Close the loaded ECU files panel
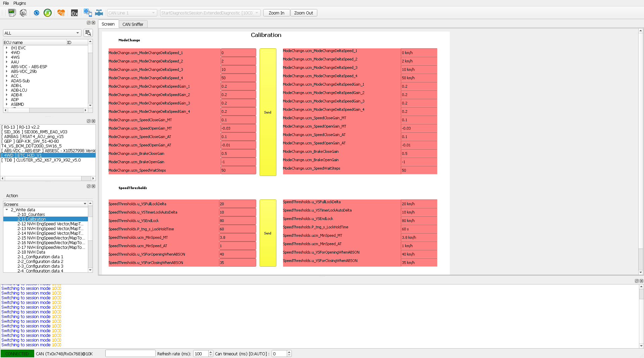Screen dimensions: 644x358 (93, 121)
